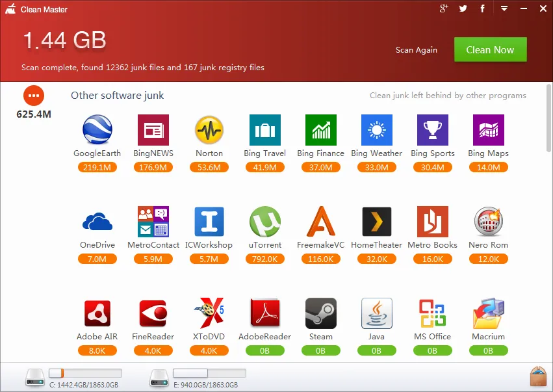Image resolution: width=553 pixels, height=392 pixels.
Task: Click the Nero Rom 12.0K badge
Action: 489,259
